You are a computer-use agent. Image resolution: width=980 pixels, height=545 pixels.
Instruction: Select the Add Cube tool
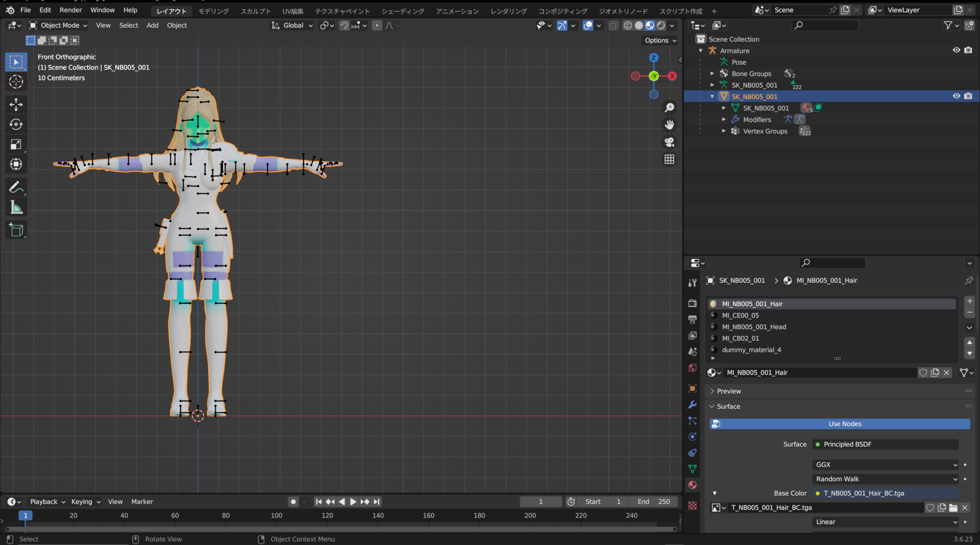click(x=16, y=230)
